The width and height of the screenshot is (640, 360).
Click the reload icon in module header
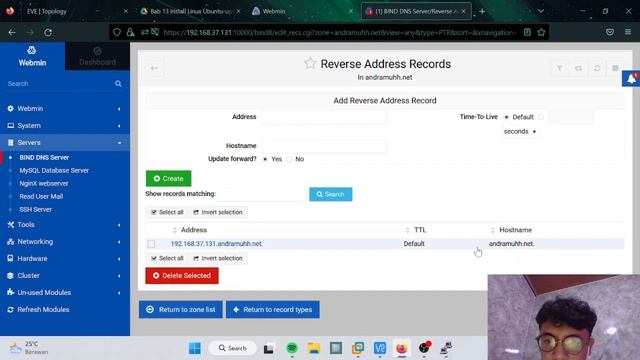click(597, 68)
